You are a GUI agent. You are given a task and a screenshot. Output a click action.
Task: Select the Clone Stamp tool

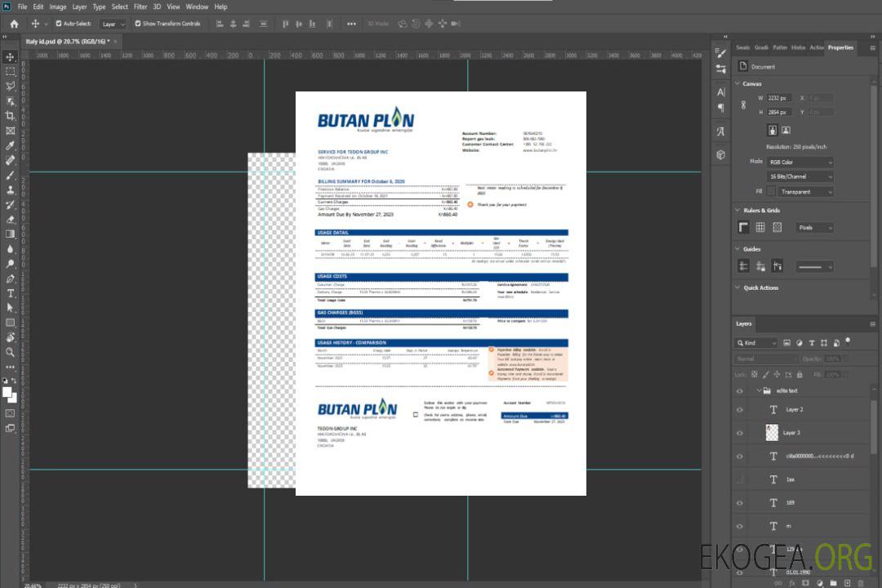point(10,189)
